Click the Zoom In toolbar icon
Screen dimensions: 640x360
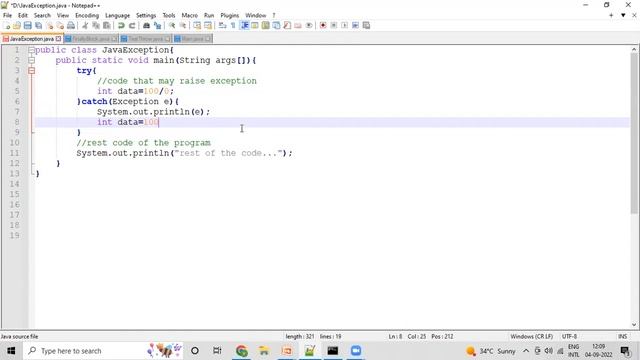(172, 25)
